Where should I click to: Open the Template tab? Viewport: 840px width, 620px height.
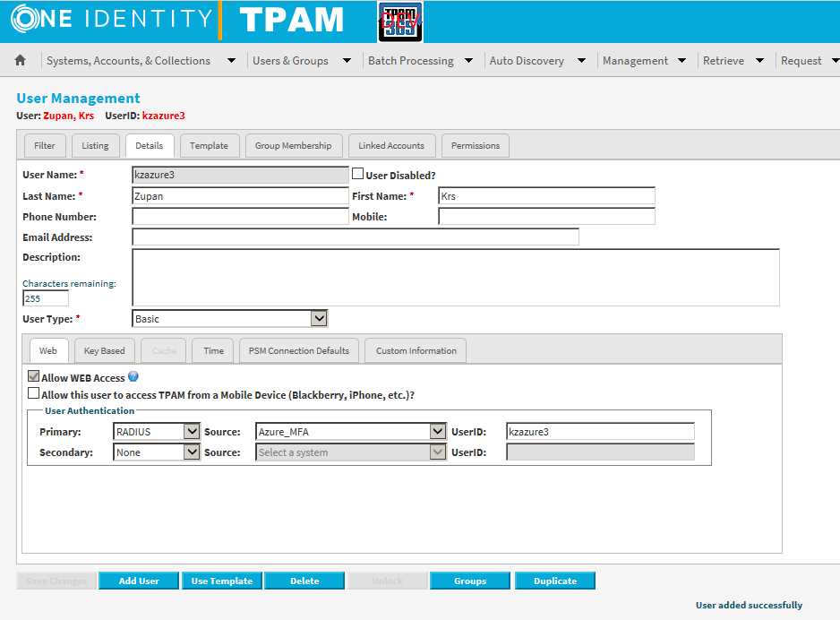click(209, 146)
